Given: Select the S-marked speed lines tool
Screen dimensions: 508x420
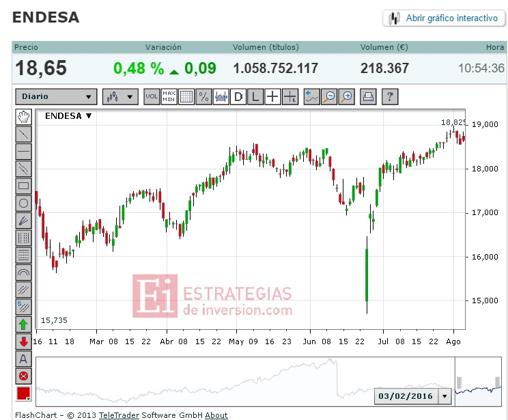Looking at the screenshot, I should pyautogui.click(x=23, y=307).
